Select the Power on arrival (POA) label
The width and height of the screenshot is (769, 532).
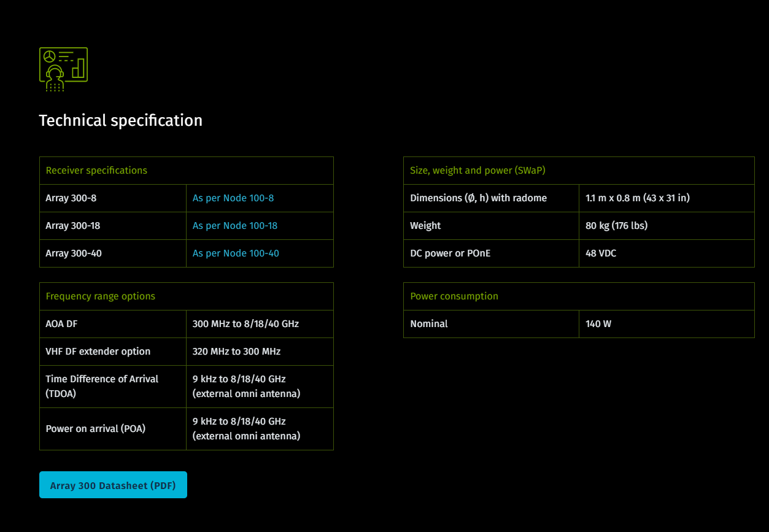click(96, 429)
